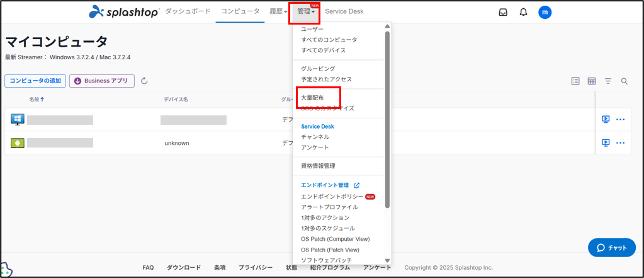Open the チャット support button

click(611, 248)
